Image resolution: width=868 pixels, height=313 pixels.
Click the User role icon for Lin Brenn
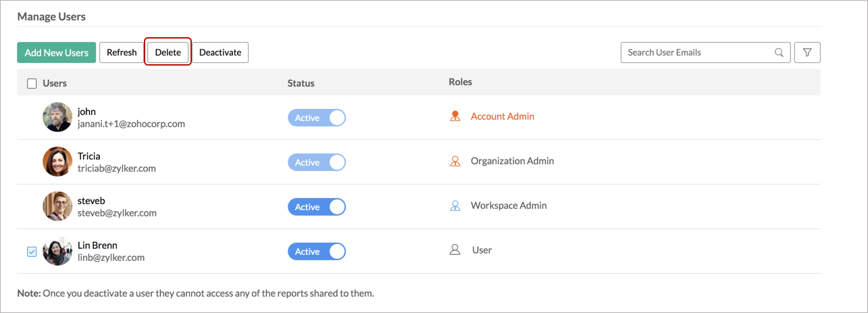click(x=455, y=250)
